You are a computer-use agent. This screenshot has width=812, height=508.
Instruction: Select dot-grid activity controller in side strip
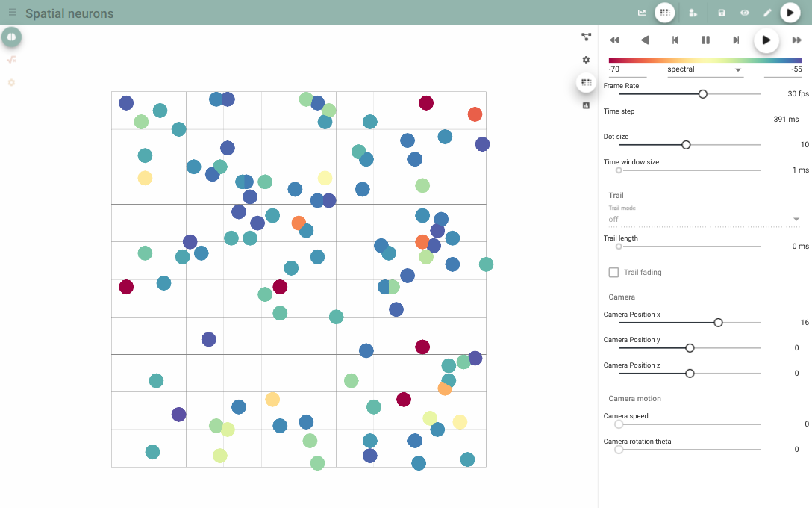coord(586,82)
